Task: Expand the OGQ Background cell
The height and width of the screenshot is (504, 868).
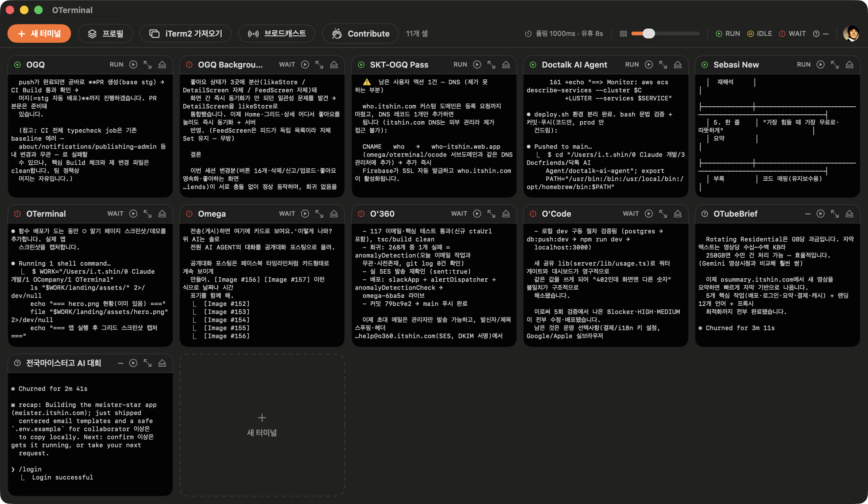Action: click(319, 64)
